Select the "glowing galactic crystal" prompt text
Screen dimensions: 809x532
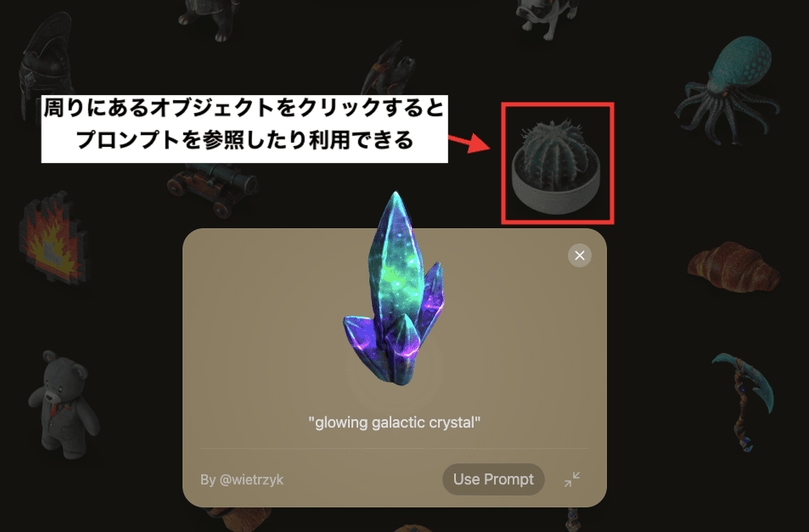(394, 423)
